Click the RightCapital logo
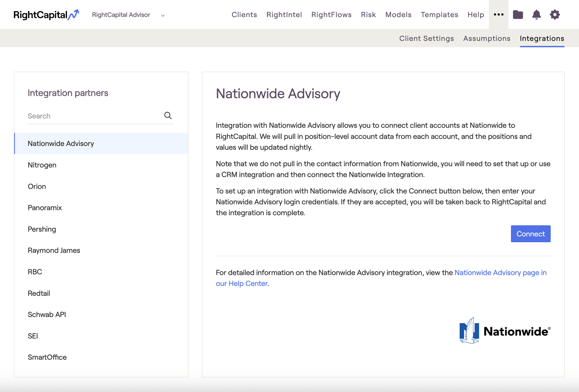 (x=46, y=14)
